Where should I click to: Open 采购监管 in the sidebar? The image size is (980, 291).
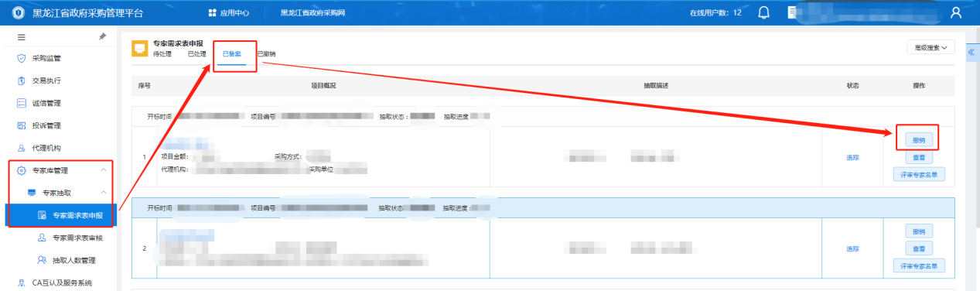point(46,58)
